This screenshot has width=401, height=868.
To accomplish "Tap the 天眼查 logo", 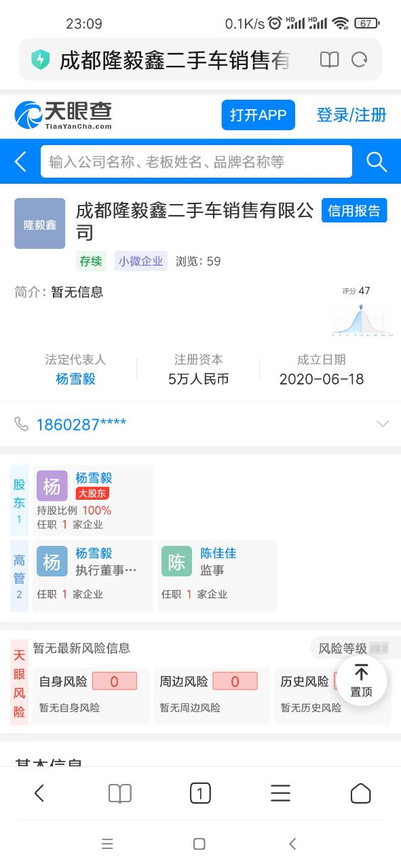I will pyautogui.click(x=63, y=115).
